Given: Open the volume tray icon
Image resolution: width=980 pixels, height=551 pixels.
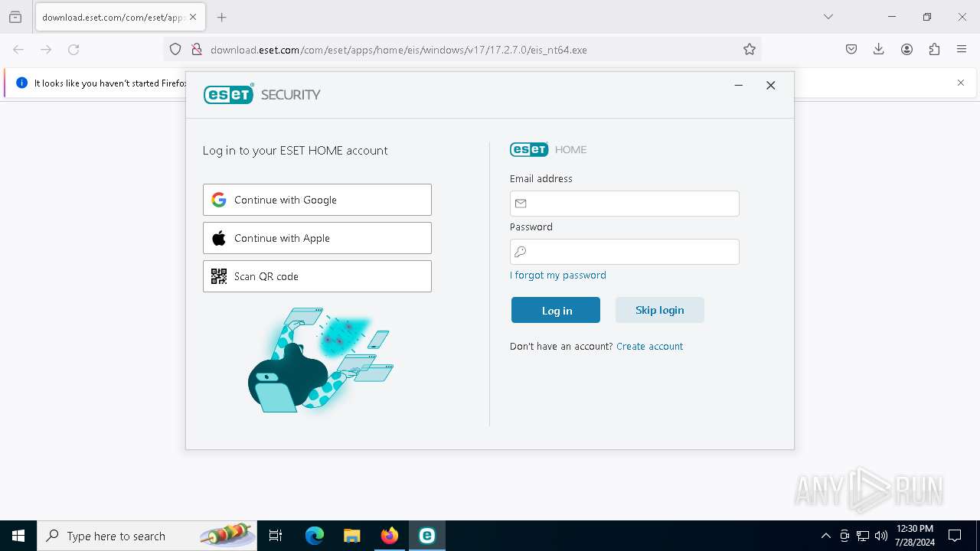Looking at the screenshot, I should coord(881,536).
